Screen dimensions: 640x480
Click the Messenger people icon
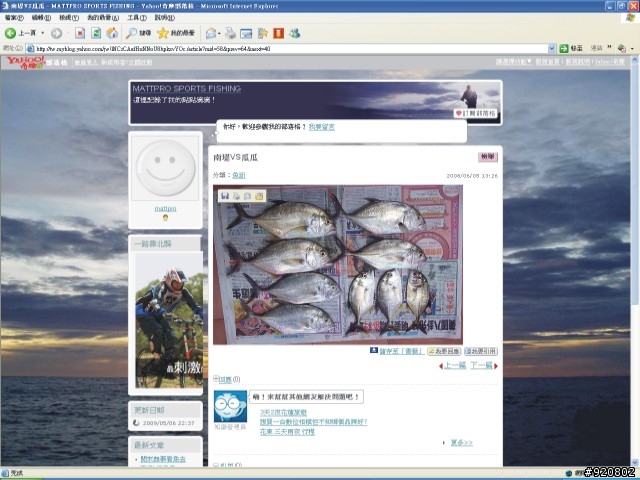click(295, 33)
